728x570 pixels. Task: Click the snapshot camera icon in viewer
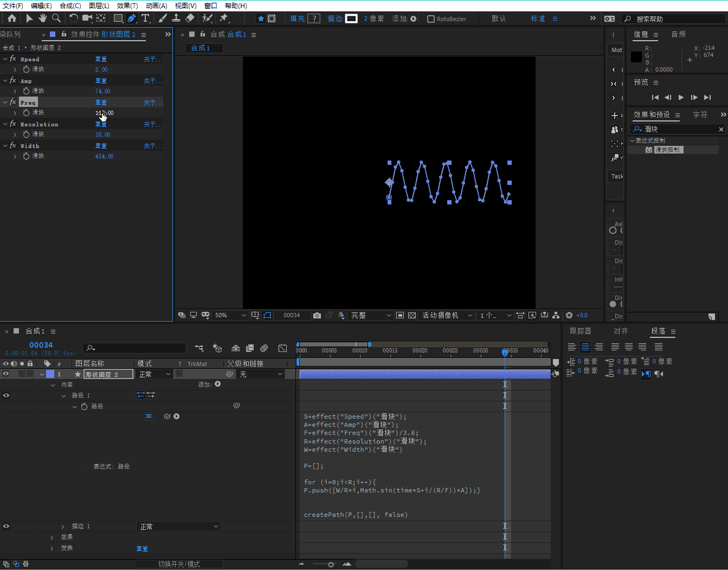(317, 315)
